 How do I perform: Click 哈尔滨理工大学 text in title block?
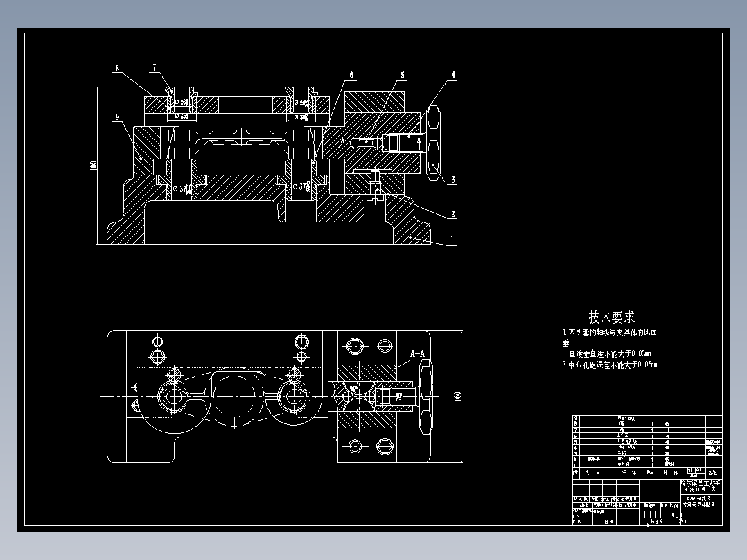702,483
